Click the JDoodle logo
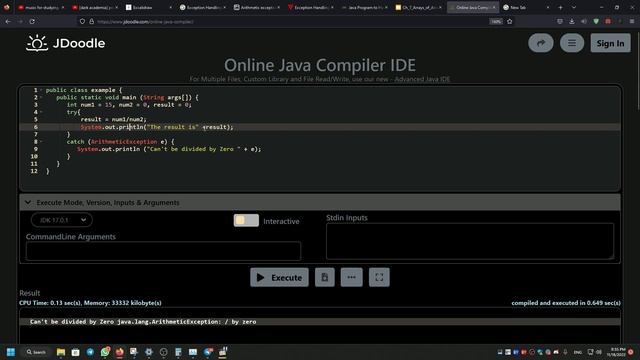This screenshot has height=360, width=640. click(x=66, y=43)
